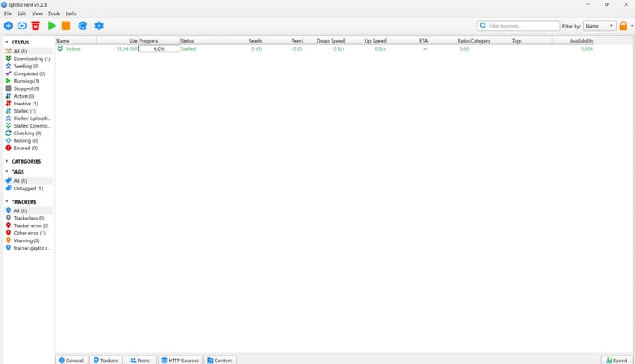
Task: Click the orange lock qBittorrent icon
Action: (623, 26)
